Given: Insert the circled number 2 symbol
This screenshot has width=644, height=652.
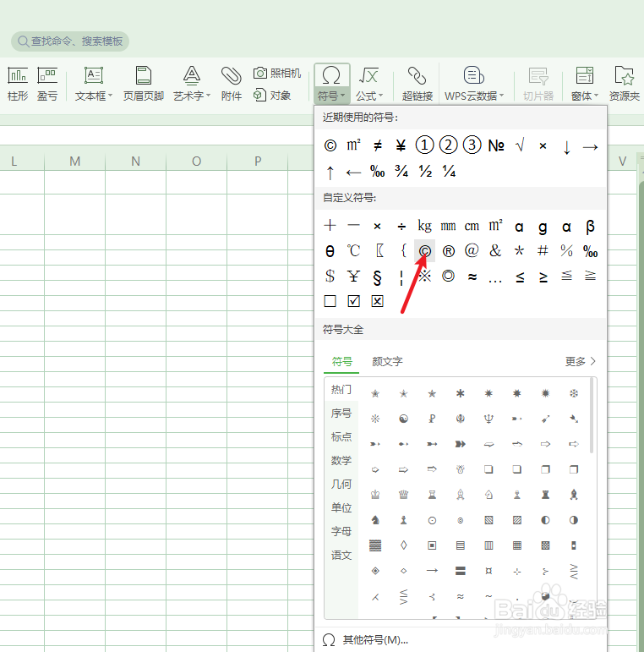Looking at the screenshot, I should (448, 145).
